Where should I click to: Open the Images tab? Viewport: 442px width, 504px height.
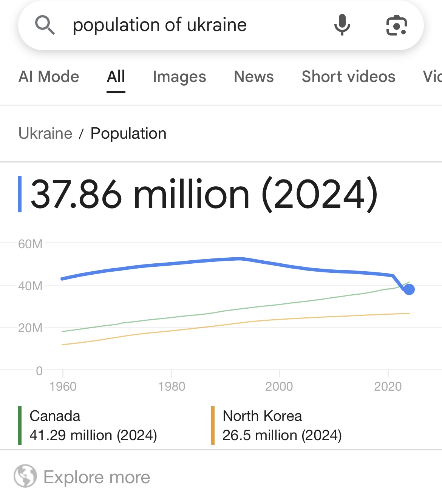pos(179,77)
